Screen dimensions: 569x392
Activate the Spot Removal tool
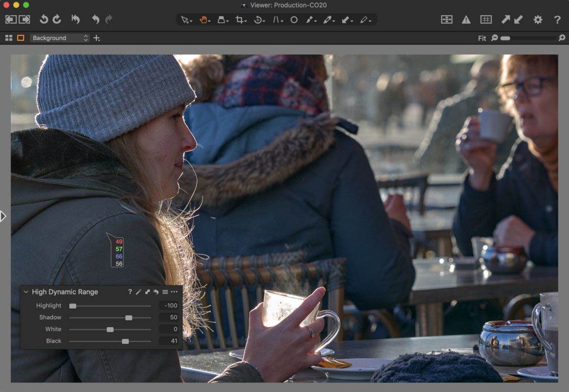(294, 20)
